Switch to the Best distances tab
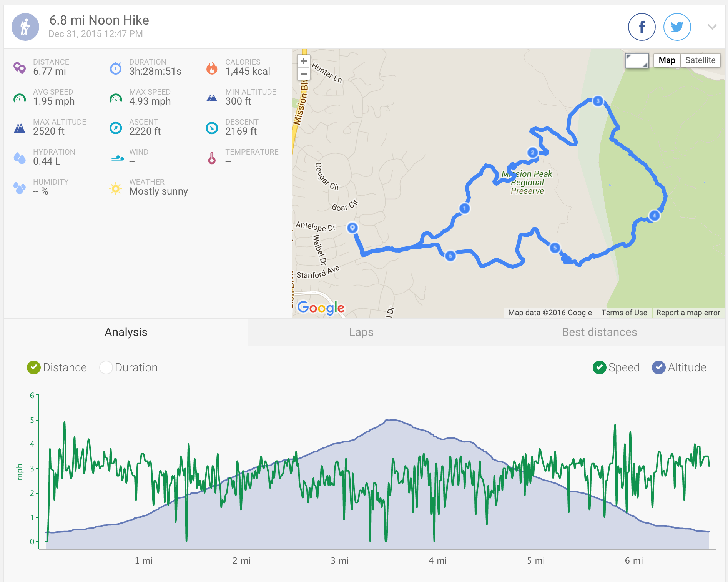The image size is (728, 582). 599,332
